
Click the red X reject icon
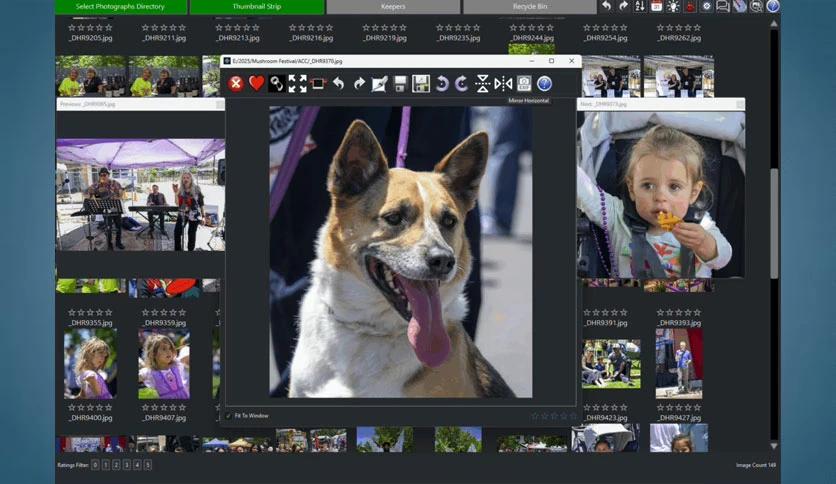[x=236, y=84]
